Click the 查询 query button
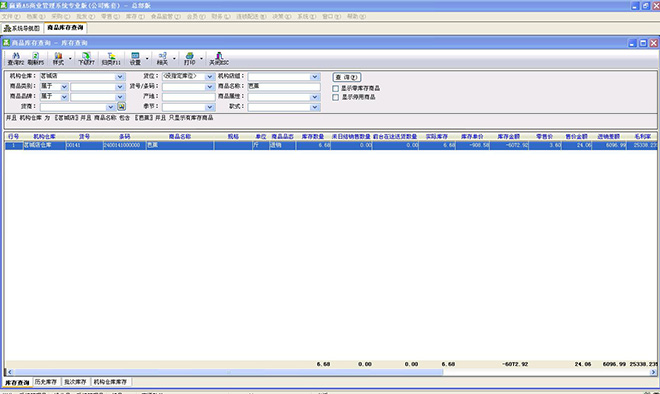660x394 pixels. coord(347,77)
